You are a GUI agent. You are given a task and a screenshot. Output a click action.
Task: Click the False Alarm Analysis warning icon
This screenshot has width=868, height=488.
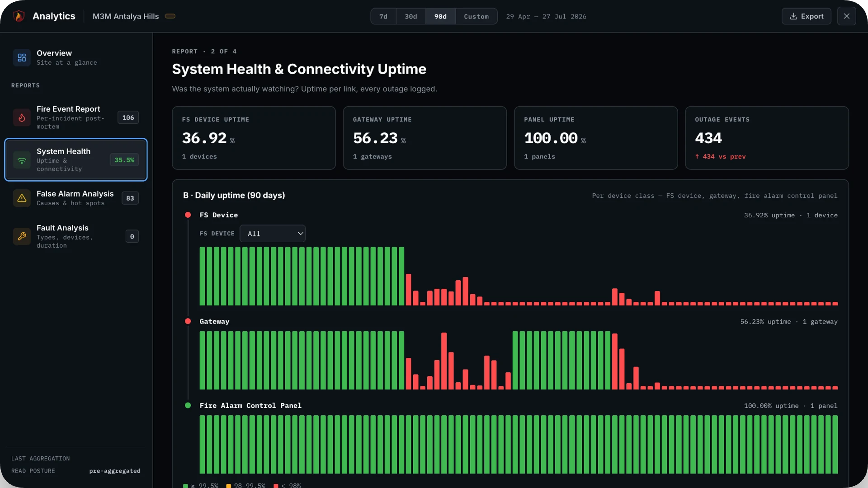pyautogui.click(x=22, y=198)
